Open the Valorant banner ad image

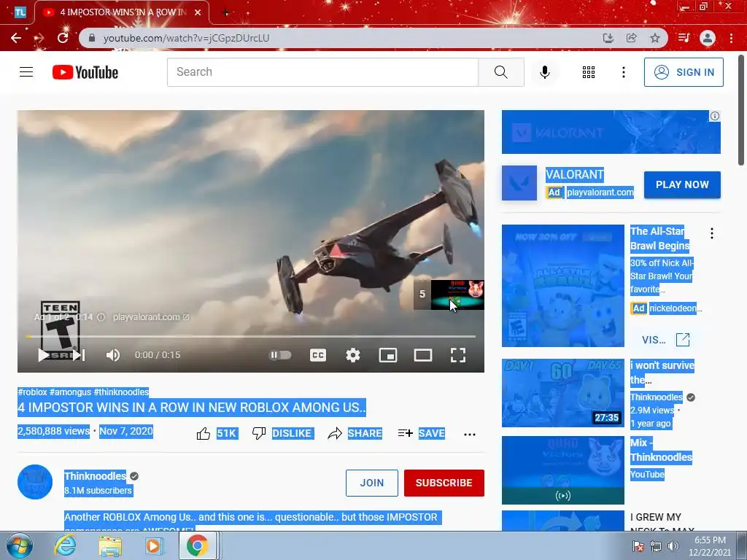pyautogui.click(x=611, y=132)
